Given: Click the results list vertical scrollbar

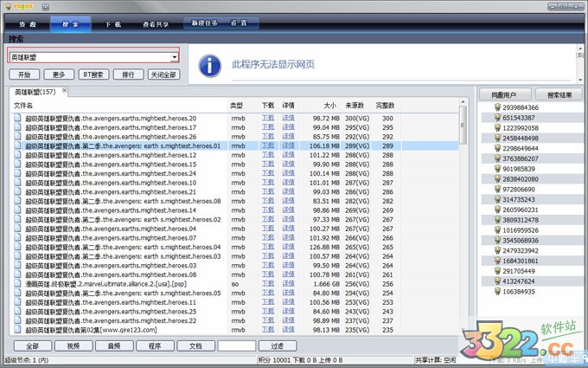Looking at the screenshot, I should coord(463,216).
